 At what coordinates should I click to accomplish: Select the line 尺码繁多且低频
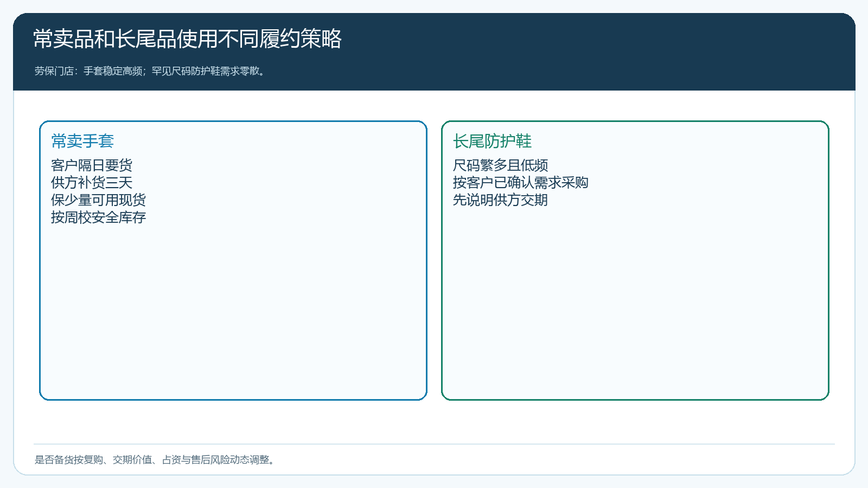pyautogui.click(x=500, y=165)
